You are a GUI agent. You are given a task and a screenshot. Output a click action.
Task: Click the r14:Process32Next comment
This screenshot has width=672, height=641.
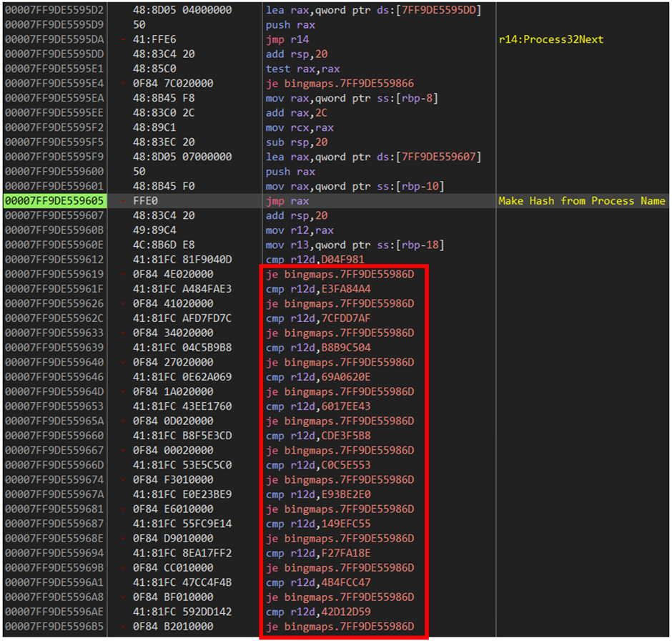click(550, 39)
